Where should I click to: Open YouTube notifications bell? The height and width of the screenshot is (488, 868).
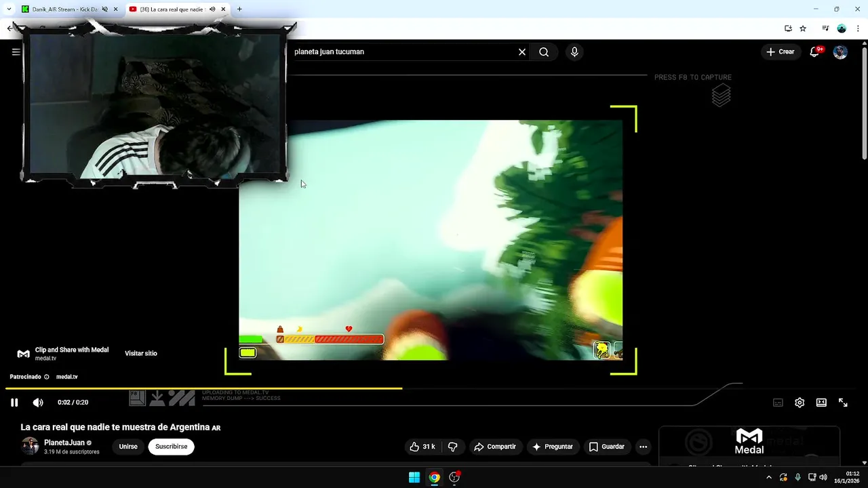pyautogui.click(x=815, y=52)
